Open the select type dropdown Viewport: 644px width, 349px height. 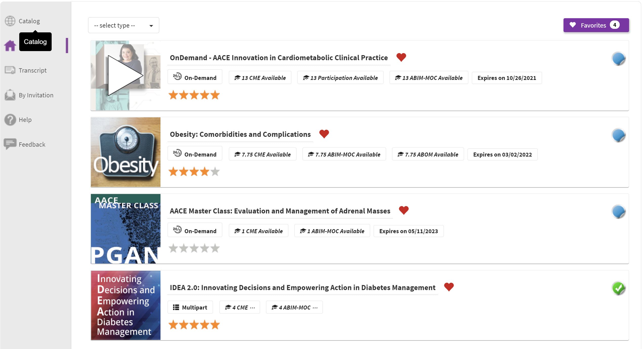[123, 25]
